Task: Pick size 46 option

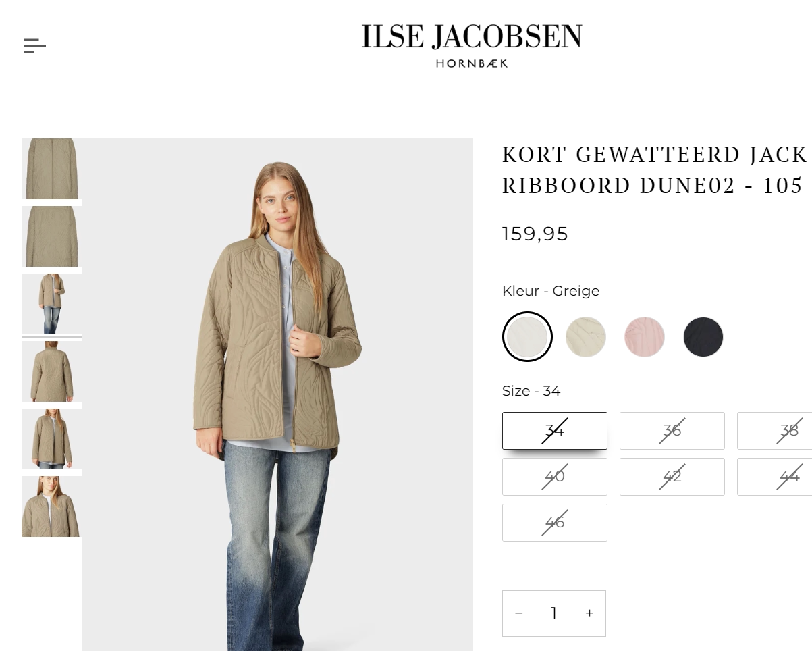Action: (x=555, y=523)
